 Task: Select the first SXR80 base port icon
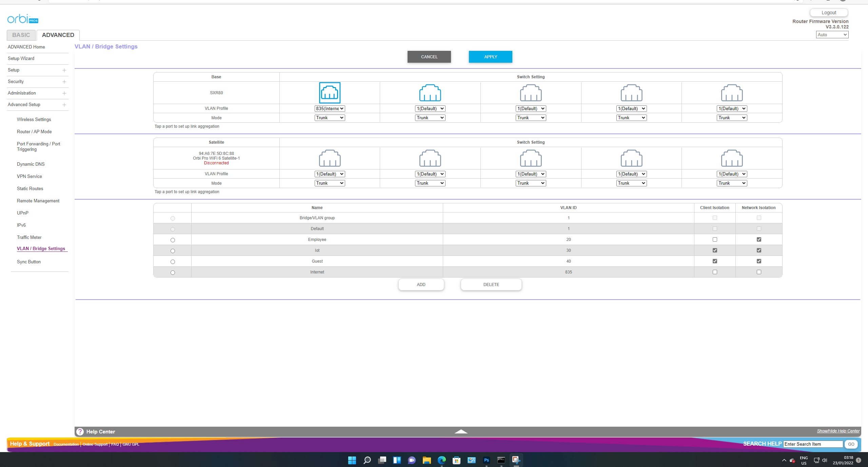coord(330,93)
